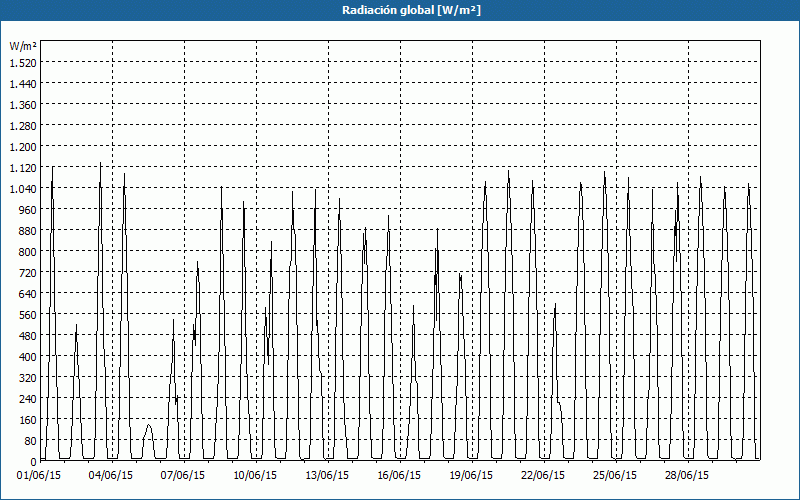800x500 pixels.
Task: Click the 480 y-axis value
Action: pyautogui.click(x=28, y=336)
